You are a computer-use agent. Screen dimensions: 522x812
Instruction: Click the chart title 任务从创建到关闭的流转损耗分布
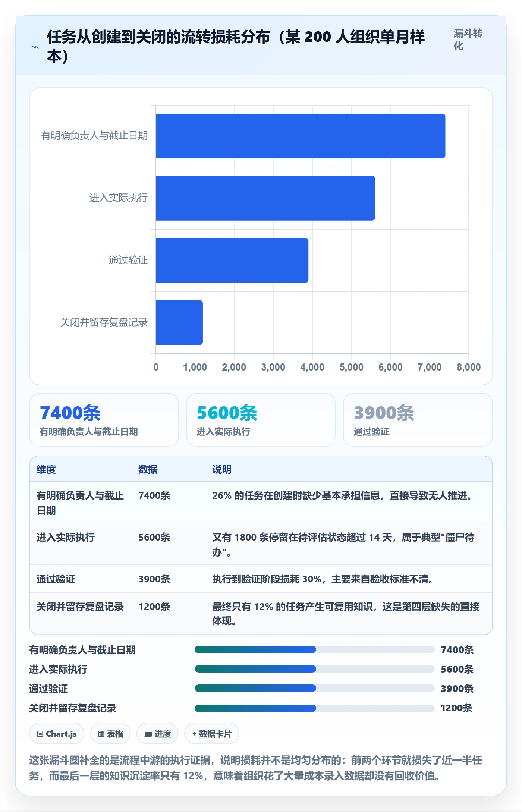click(x=236, y=46)
